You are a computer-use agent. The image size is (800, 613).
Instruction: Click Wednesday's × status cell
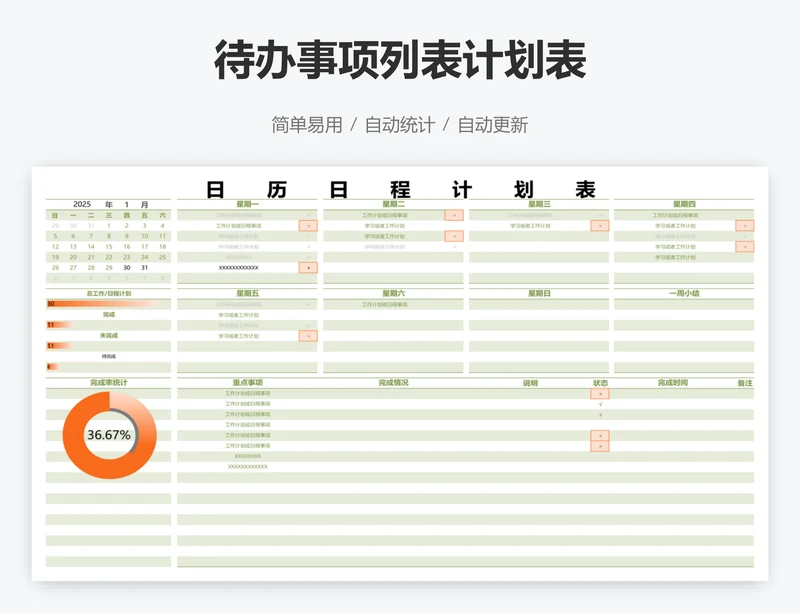point(600,226)
